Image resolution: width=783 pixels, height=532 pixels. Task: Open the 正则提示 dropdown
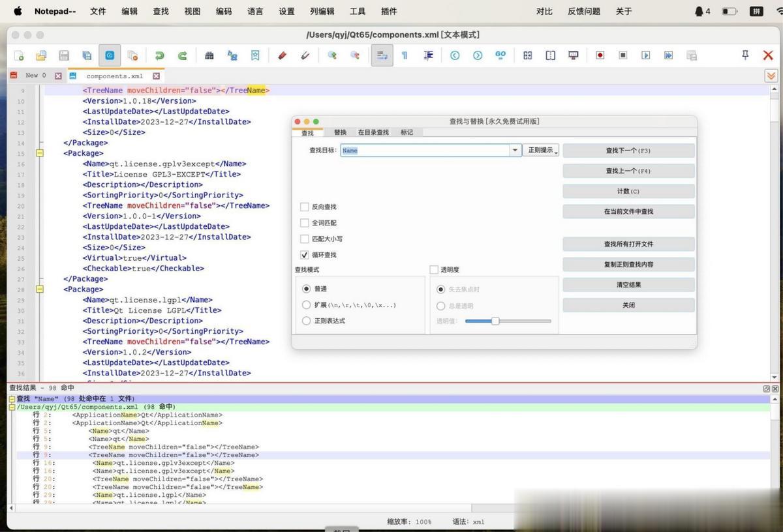point(541,151)
